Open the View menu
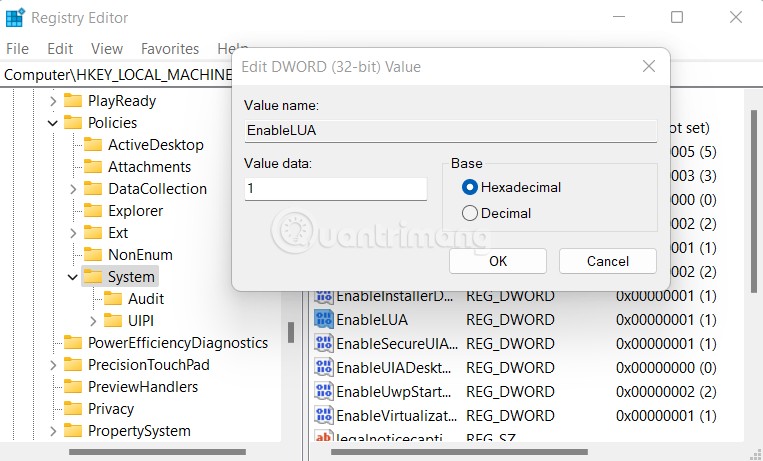 click(x=107, y=49)
